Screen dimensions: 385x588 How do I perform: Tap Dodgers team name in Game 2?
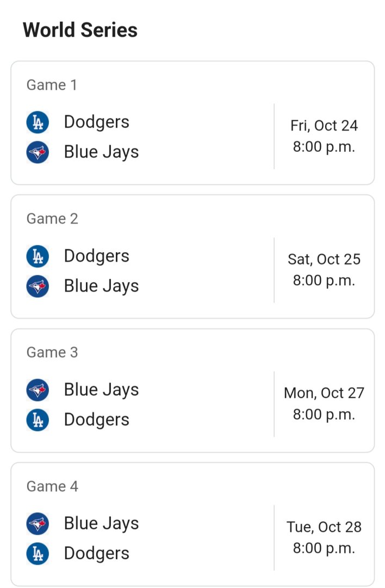pyautogui.click(x=96, y=256)
